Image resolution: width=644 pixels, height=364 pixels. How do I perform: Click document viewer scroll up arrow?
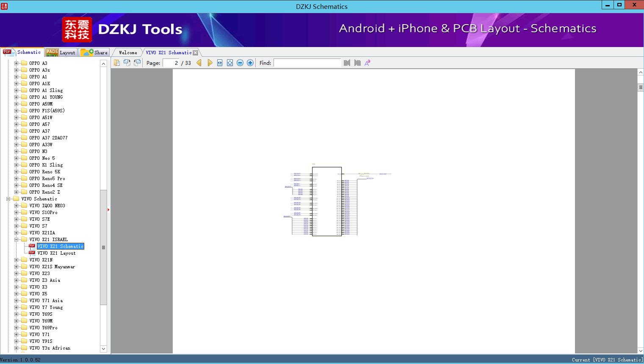point(641,72)
